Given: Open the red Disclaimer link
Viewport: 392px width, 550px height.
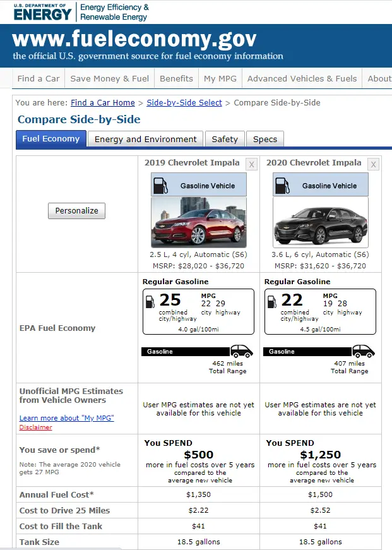Looking at the screenshot, I should click(36, 427).
